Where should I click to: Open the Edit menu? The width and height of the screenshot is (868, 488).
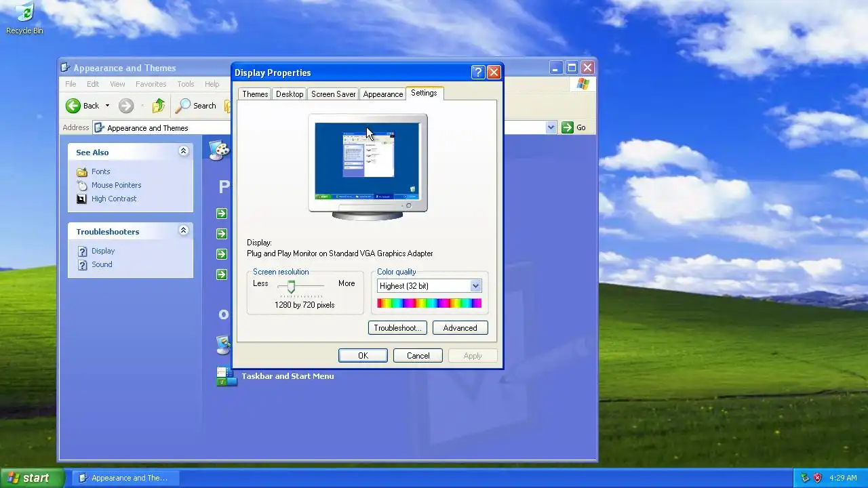93,84
